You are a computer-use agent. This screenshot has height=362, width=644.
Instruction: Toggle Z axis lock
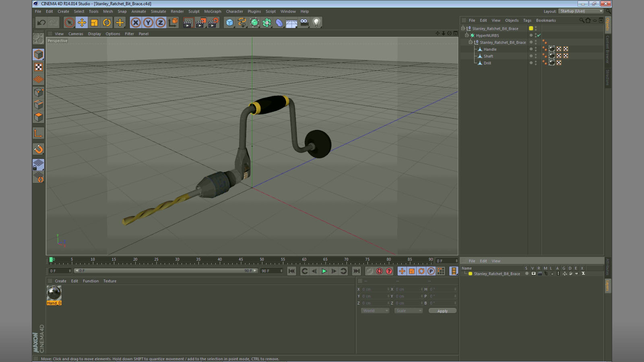(161, 23)
